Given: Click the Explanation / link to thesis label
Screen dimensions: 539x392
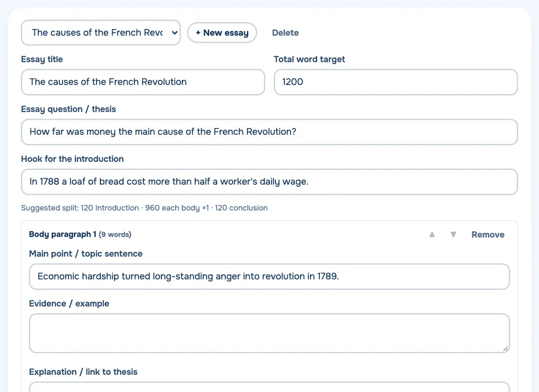Looking at the screenshot, I should [83, 372].
